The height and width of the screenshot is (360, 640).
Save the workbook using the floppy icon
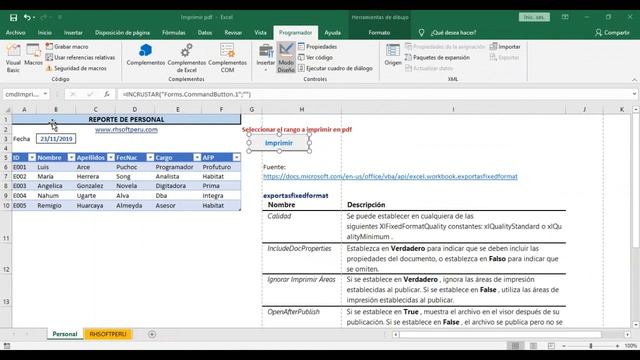point(13,17)
